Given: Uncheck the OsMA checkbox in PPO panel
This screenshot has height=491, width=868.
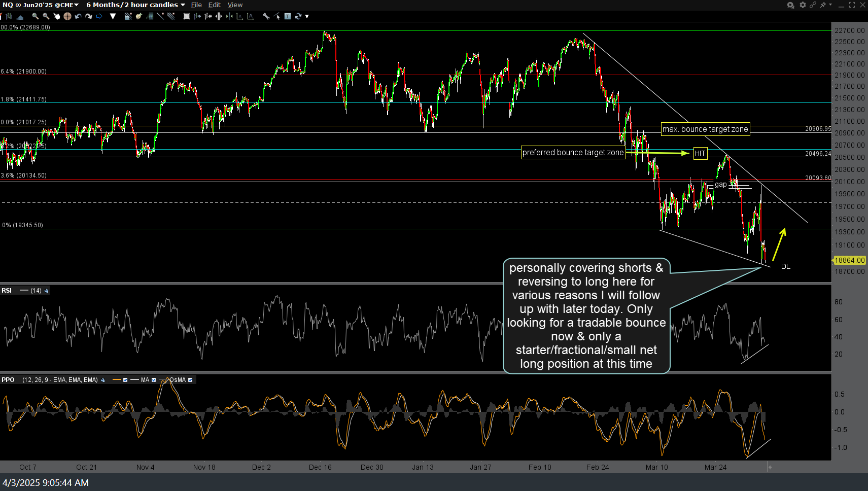Looking at the screenshot, I should tap(191, 380).
